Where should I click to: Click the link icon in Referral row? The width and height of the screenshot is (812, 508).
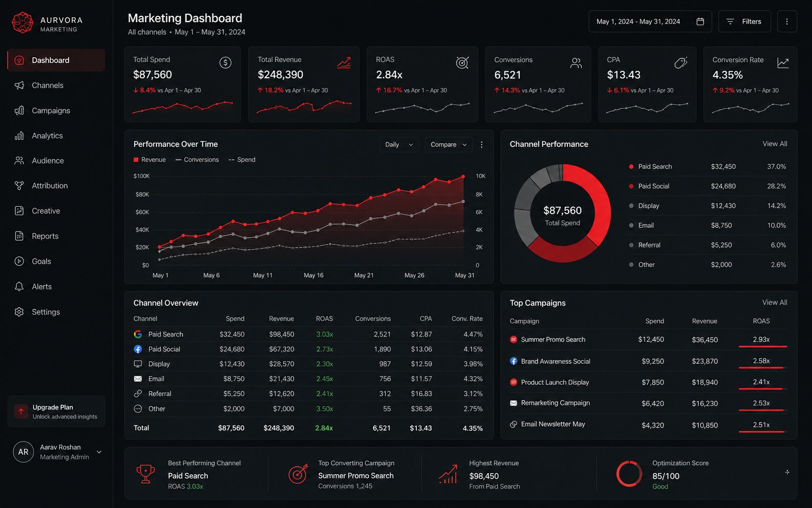tap(138, 394)
